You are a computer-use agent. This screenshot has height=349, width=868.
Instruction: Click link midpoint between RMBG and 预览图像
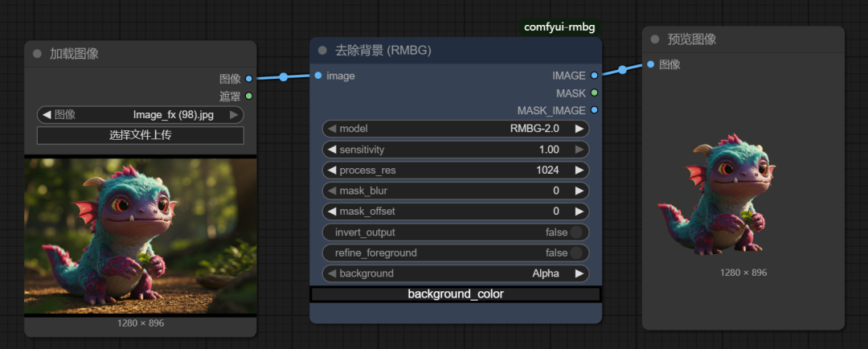pos(622,70)
